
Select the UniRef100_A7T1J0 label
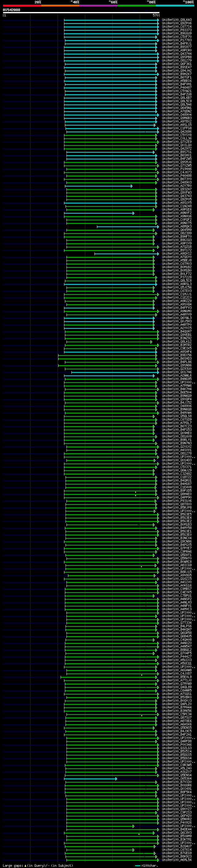[177, 681]
